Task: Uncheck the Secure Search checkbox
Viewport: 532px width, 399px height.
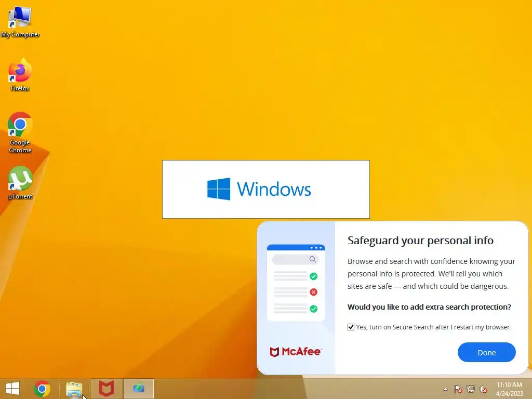Action: pyautogui.click(x=351, y=327)
